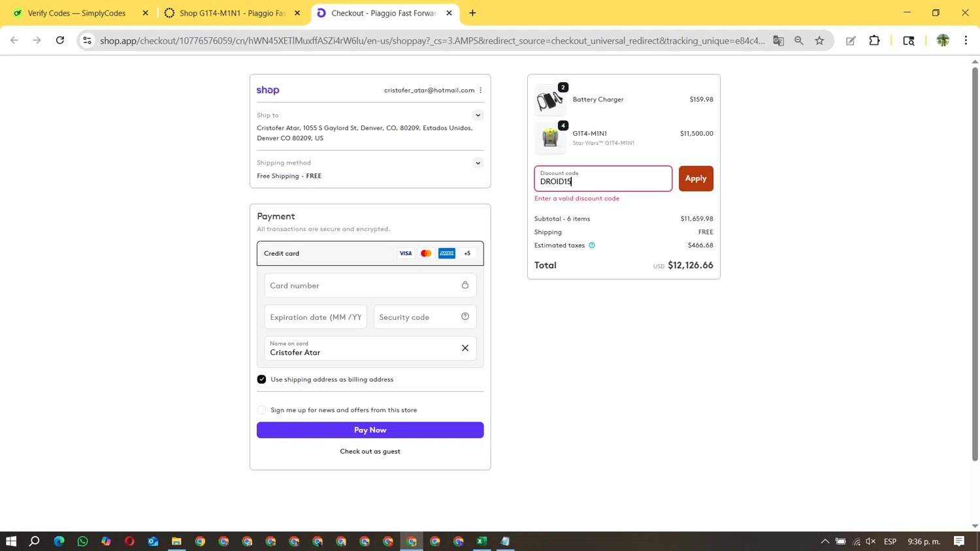Open Excel from the taskbar
Screen dimensions: 980x551
482,541
